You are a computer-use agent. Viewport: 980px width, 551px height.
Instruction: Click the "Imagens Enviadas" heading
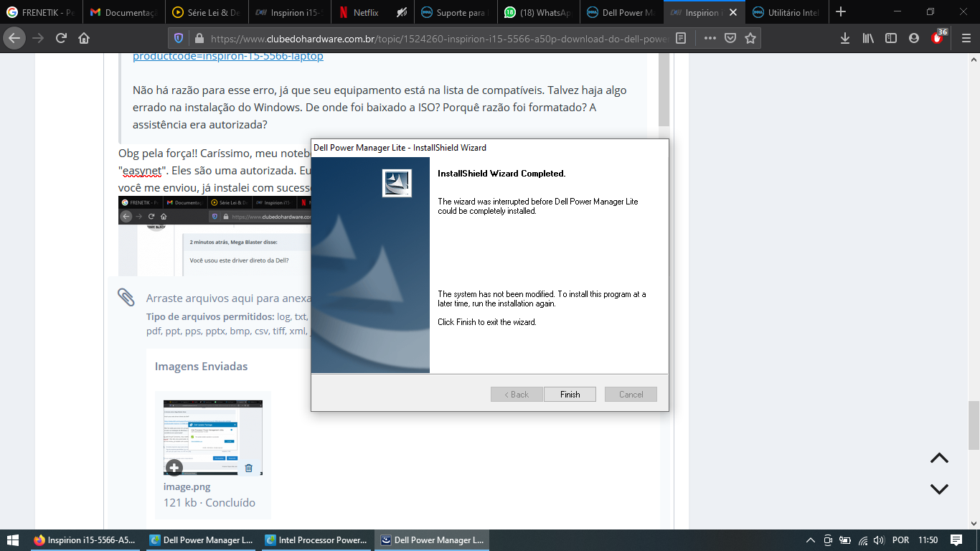202,366
